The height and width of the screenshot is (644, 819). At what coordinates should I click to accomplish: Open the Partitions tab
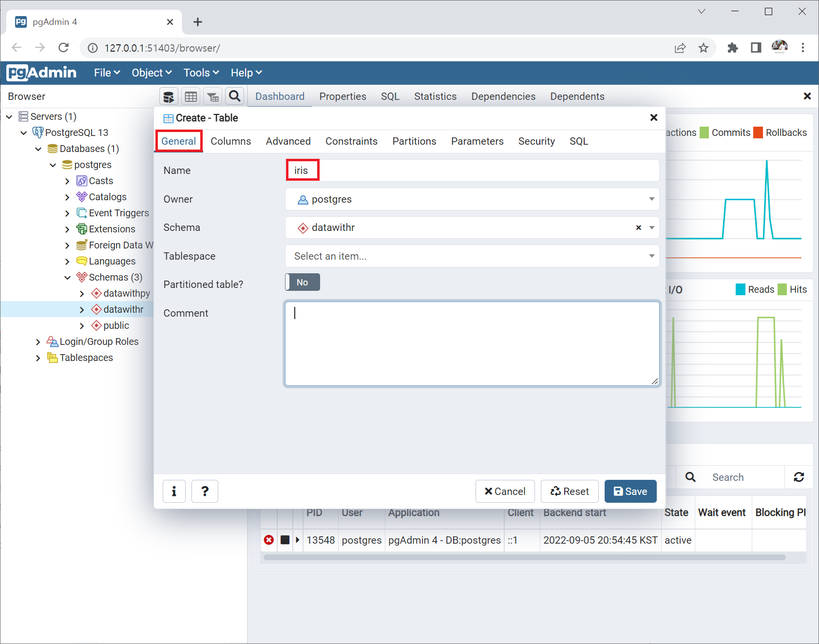tap(414, 141)
